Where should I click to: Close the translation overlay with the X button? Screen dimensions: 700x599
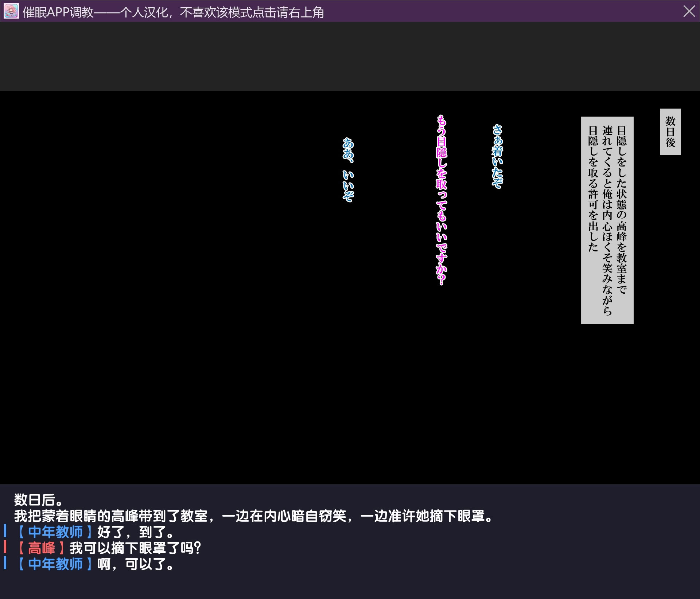point(689,11)
